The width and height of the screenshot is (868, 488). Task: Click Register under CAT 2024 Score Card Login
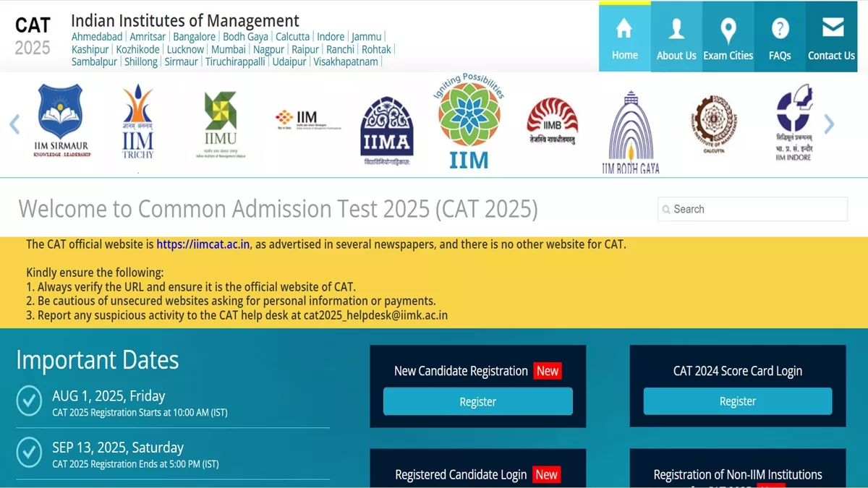(738, 401)
